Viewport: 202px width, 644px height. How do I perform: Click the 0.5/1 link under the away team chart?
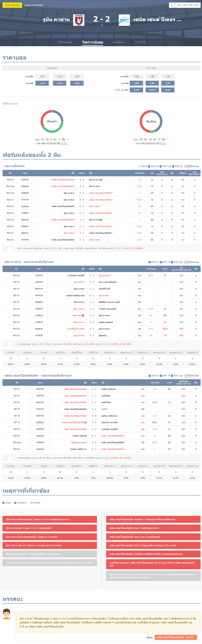pos(163,144)
